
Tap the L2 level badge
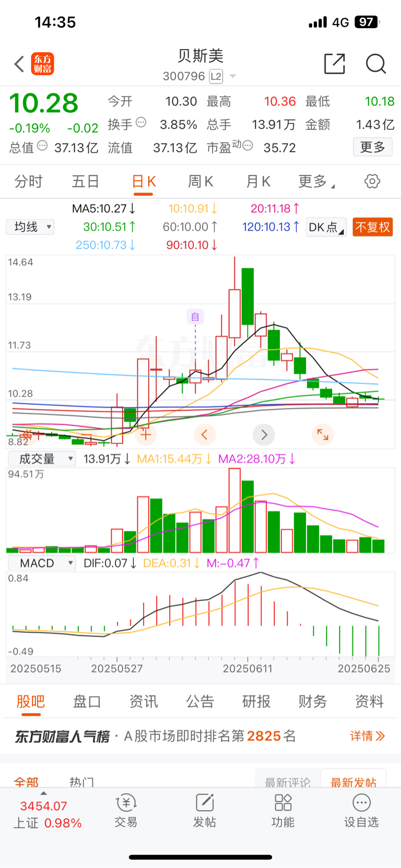(216, 77)
